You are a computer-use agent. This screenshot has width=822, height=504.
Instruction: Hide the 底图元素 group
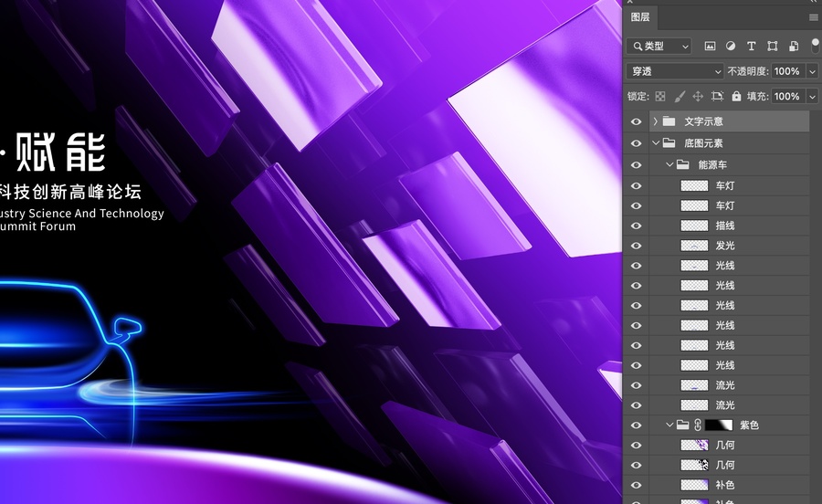tap(636, 143)
